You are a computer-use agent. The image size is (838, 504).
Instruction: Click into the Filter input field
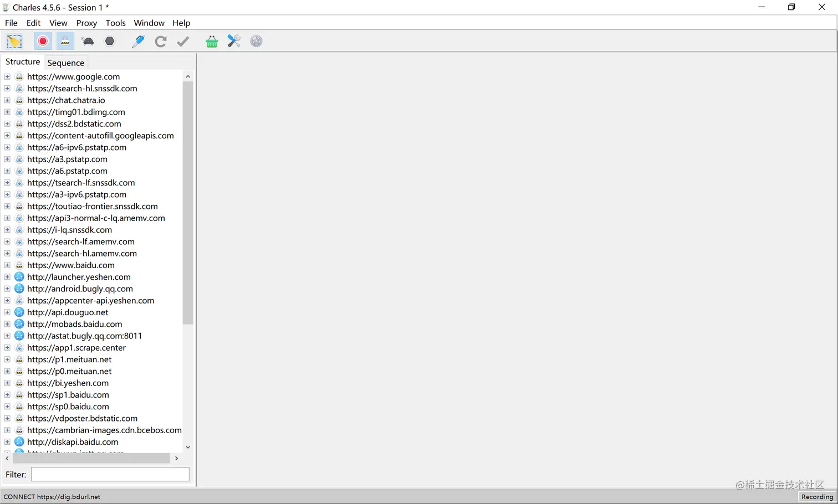[x=110, y=474]
